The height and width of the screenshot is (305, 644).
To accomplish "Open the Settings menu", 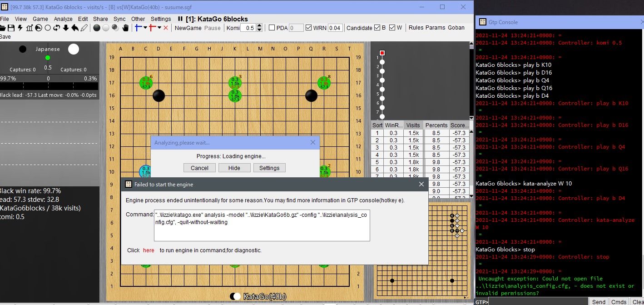I will 161,19.
